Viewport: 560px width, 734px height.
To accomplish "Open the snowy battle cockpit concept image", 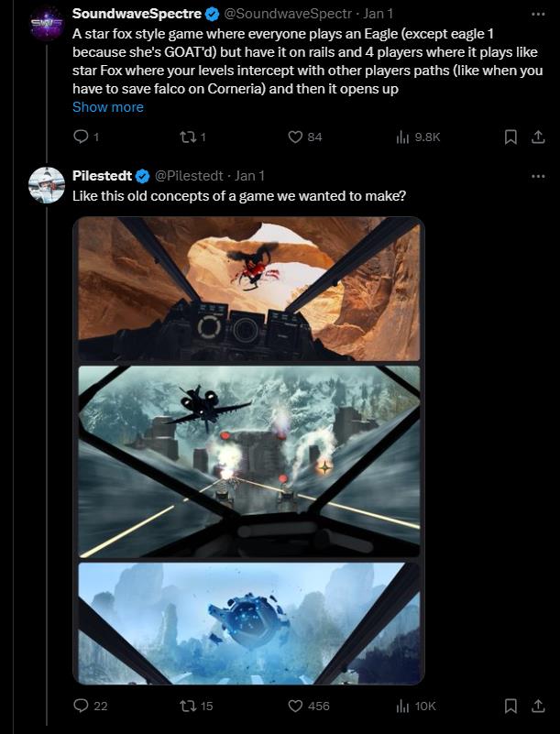I will (x=248, y=462).
